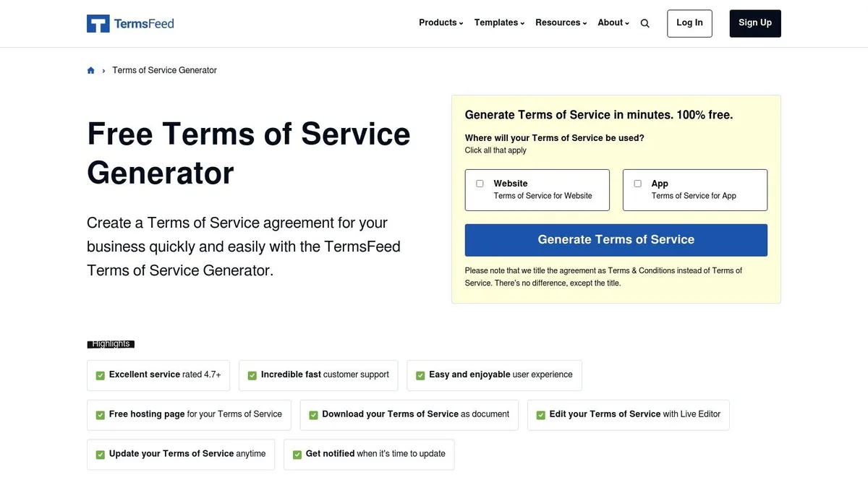Click the green check beside Get notified
This screenshot has height=488, width=868.
(x=297, y=455)
